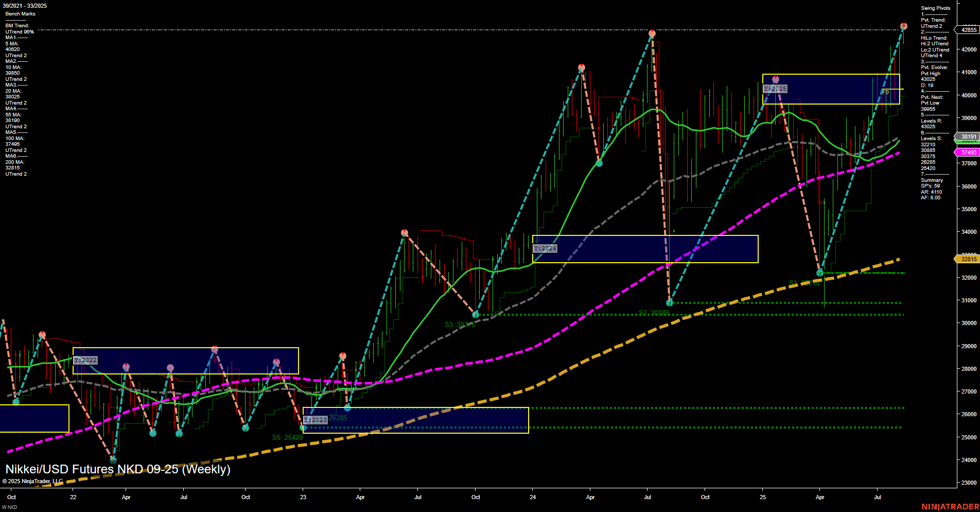Click the FD marker inside the Y:2025 box

[x=886, y=92]
